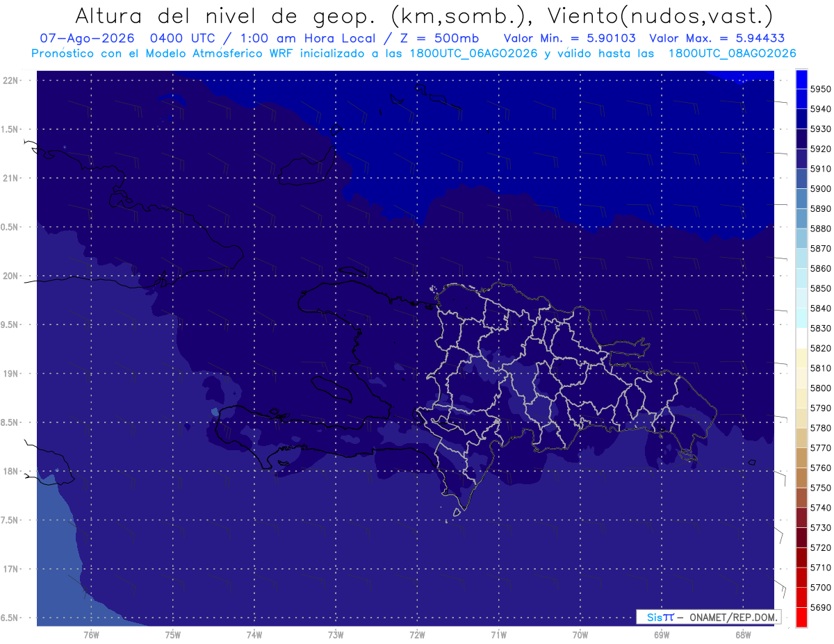
Task: Click the 'Z = 500mb' level label
Action: pos(439,38)
